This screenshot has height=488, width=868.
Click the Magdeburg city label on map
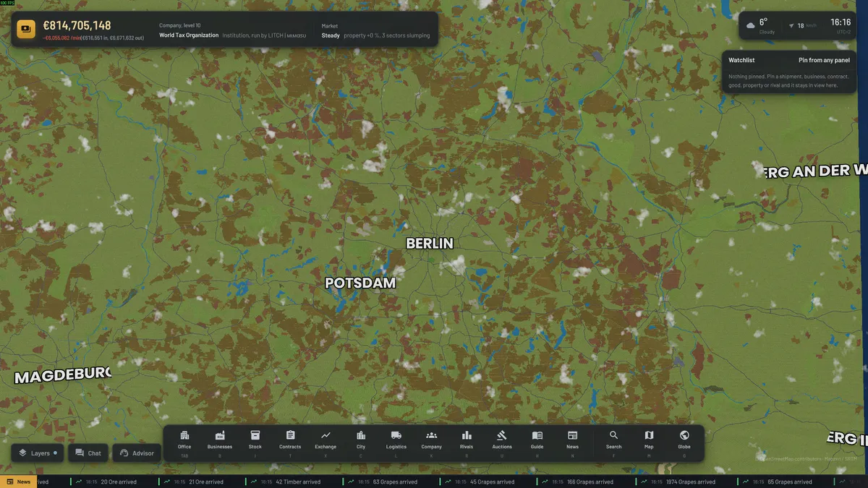[x=63, y=376]
